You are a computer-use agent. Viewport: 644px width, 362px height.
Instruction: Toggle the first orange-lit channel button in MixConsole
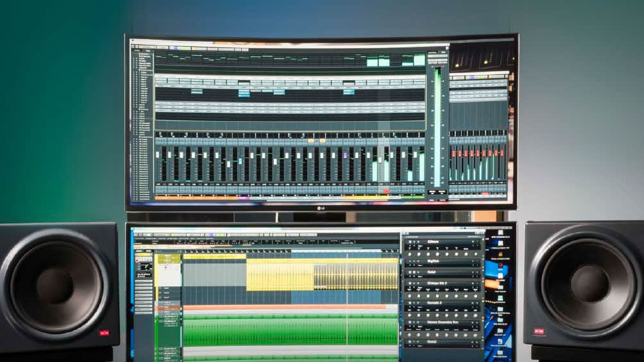pyautogui.click(x=310, y=140)
